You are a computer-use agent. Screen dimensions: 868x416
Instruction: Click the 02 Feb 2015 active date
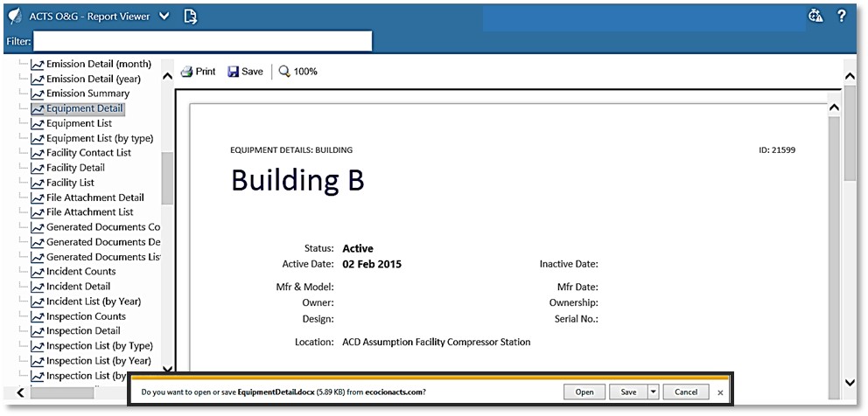pyautogui.click(x=372, y=264)
